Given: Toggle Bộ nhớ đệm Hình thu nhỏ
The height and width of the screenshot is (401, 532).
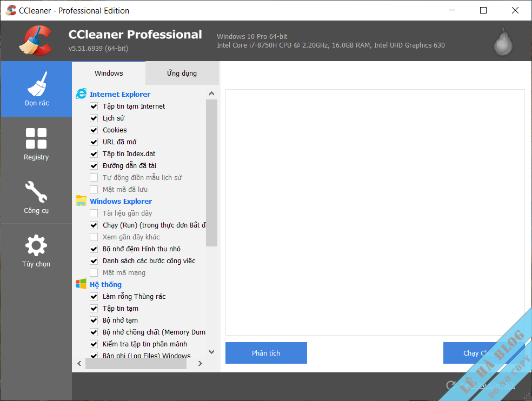Looking at the screenshot, I should 94,249.
